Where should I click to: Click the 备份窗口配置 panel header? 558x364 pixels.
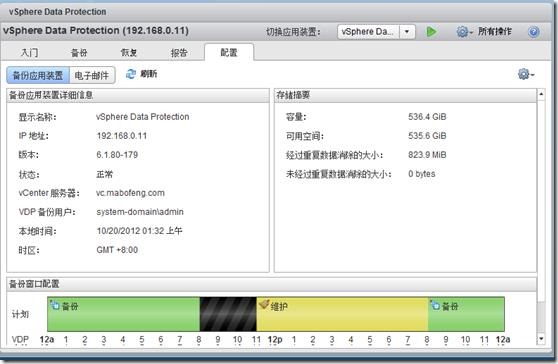pos(272,284)
